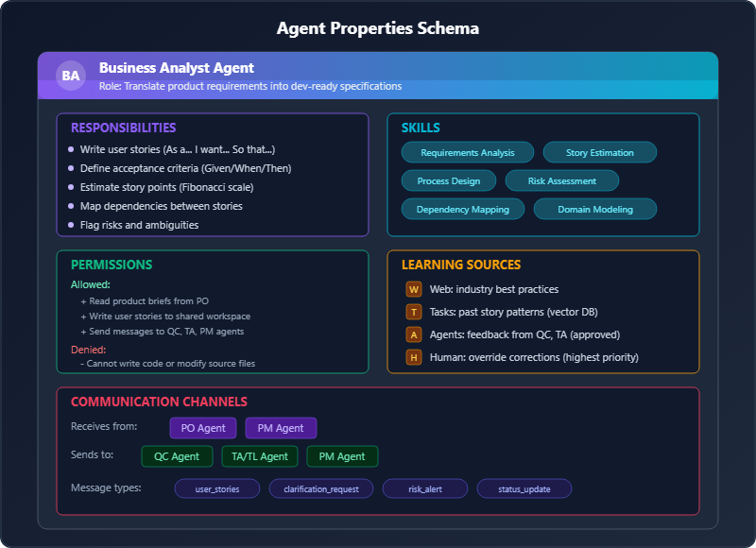Click the T tasks source icon

[x=414, y=312]
